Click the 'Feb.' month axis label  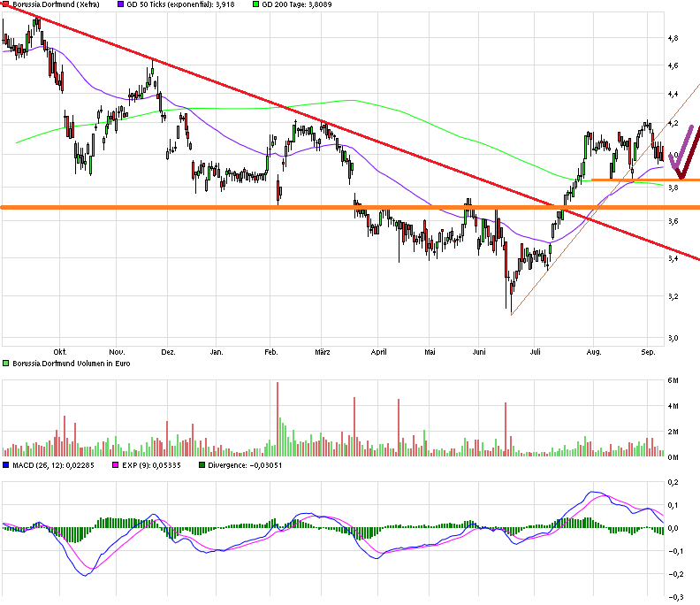point(271,352)
